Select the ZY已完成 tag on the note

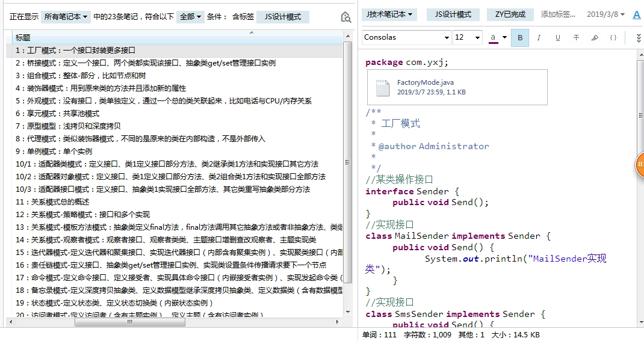(x=510, y=14)
